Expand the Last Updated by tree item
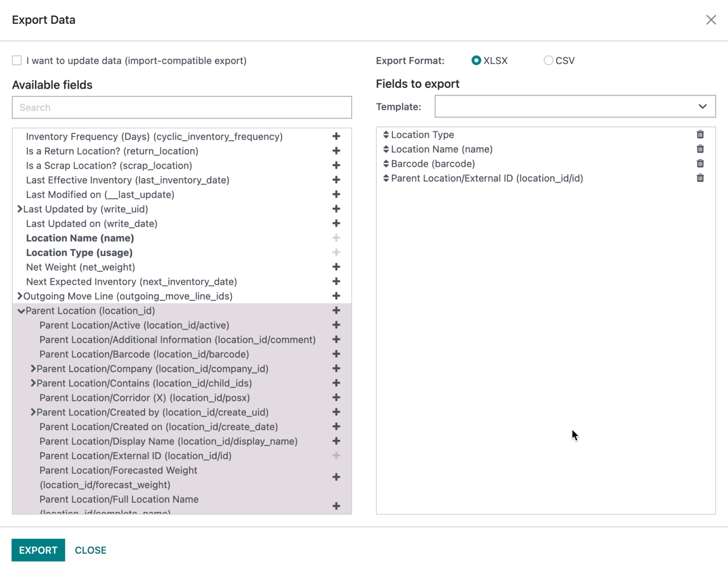The height and width of the screenshot is (573, 728). coord(19,209)
